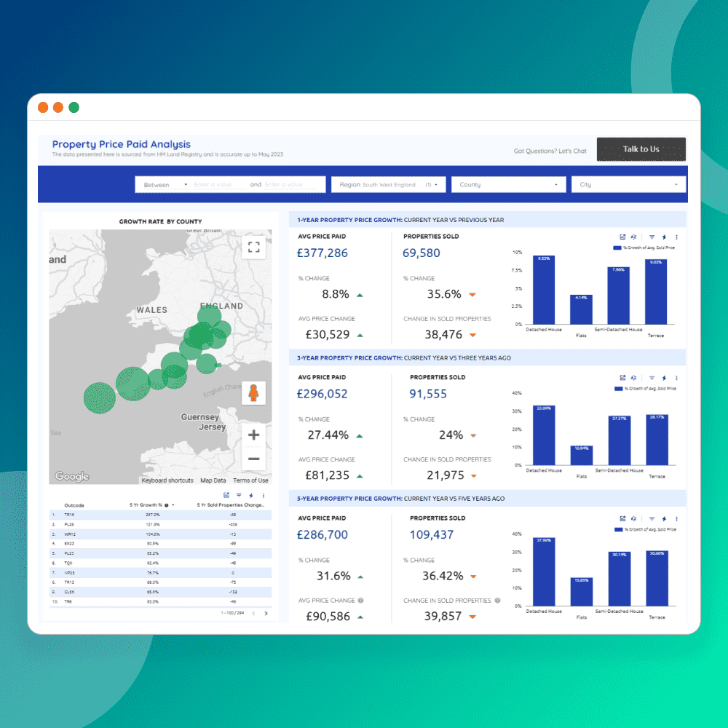This screenshot has height=728, width=728.
Task: Select the PL26 row in table
Action: click(x=161, y=524)
